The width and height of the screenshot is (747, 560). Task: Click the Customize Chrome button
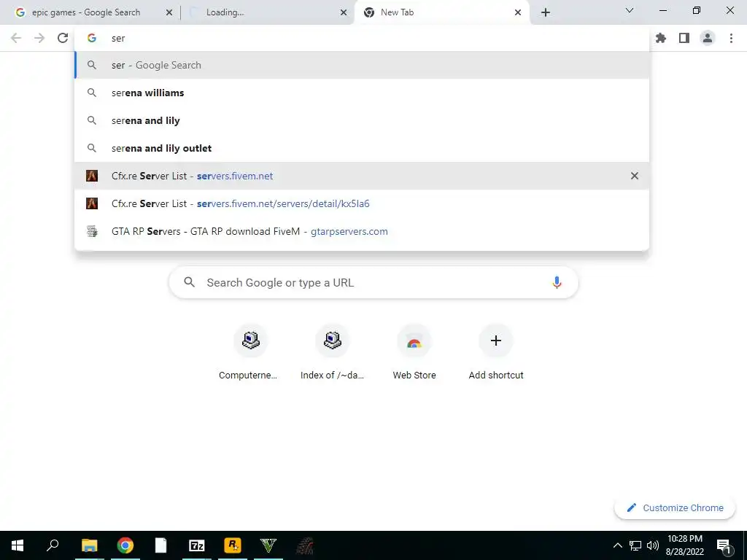[x=675, y=507]
